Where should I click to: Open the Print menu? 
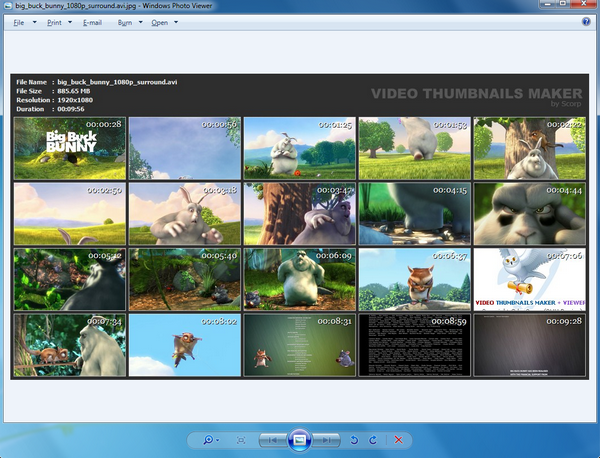pyautogui.click(x=54, y=23)
